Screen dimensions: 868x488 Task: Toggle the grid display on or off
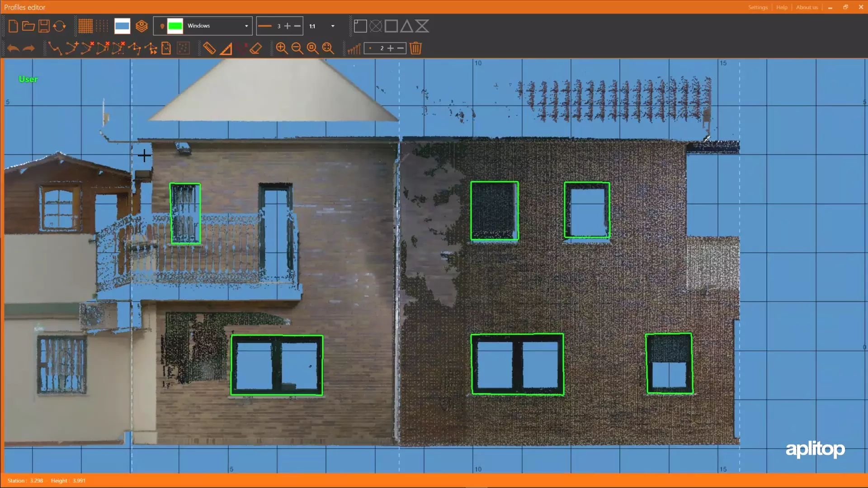pyautogui.click(x=85, y=26)
